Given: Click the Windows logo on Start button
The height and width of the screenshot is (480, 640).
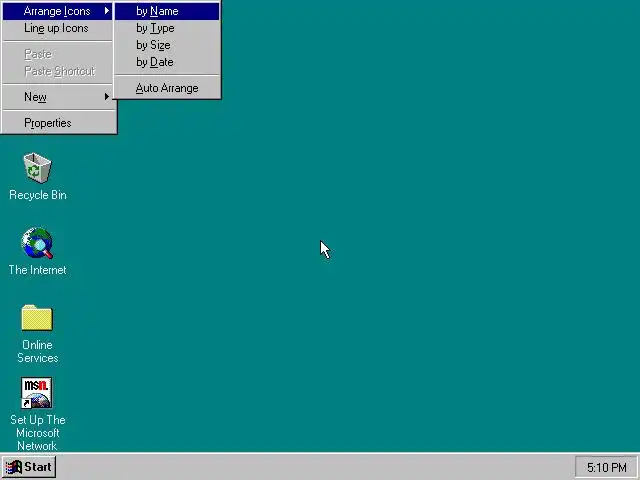Looking at the screenshot, I should pos(13,467).
